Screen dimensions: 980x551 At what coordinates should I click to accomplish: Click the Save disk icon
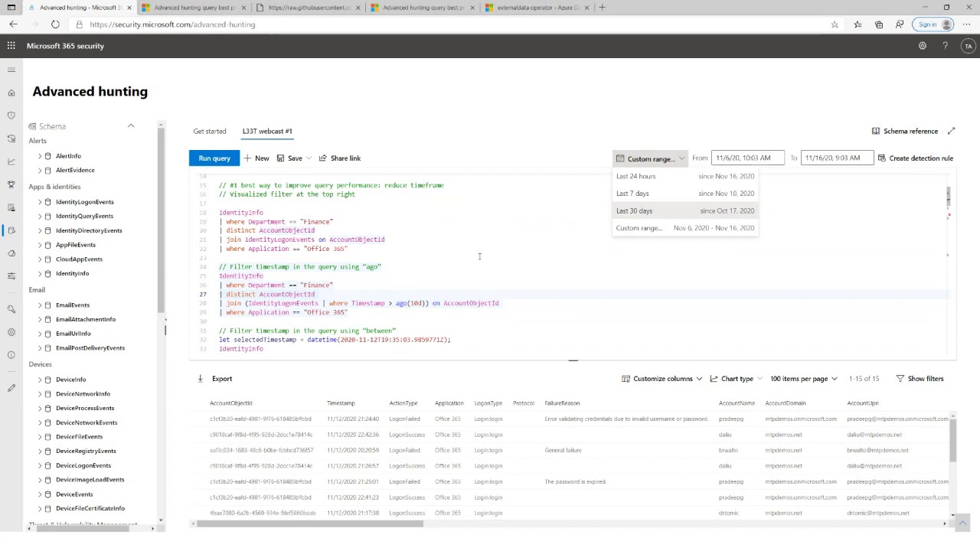tap(281, 158)
